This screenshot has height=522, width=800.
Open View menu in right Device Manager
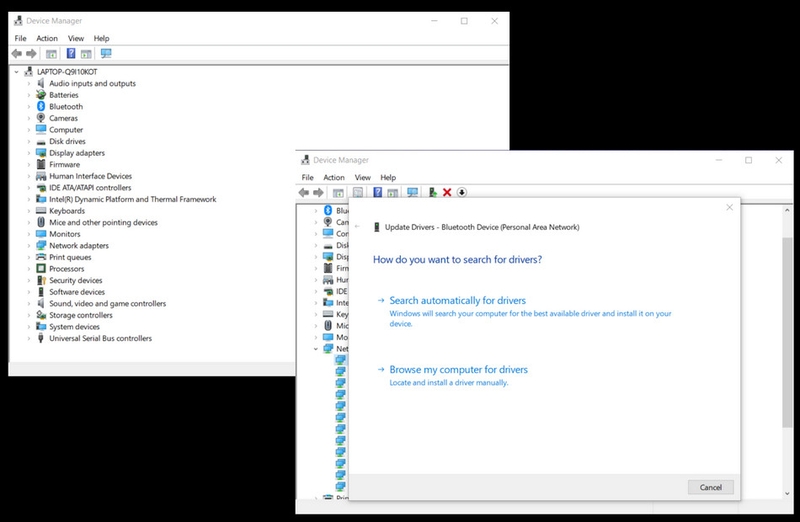click(x=363, y=178)
